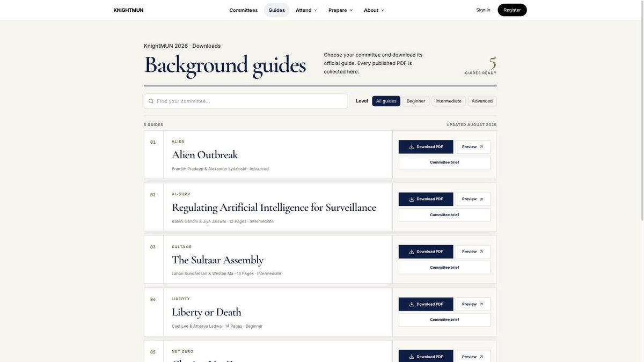The height and width of the screenshot is (362, 644).
Task: Click the KNIGHTMUN logo
Action: point(128,10)
